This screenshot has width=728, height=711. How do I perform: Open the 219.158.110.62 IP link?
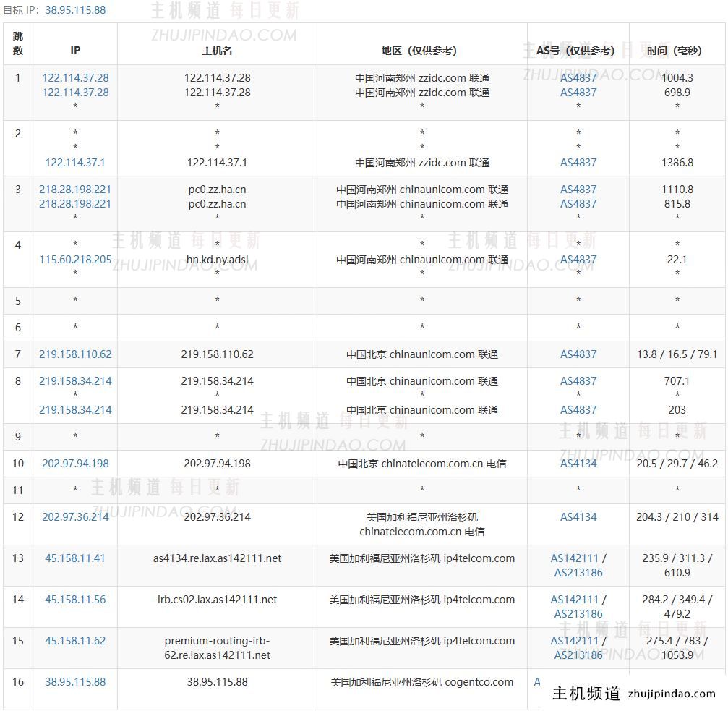point(75,354)
